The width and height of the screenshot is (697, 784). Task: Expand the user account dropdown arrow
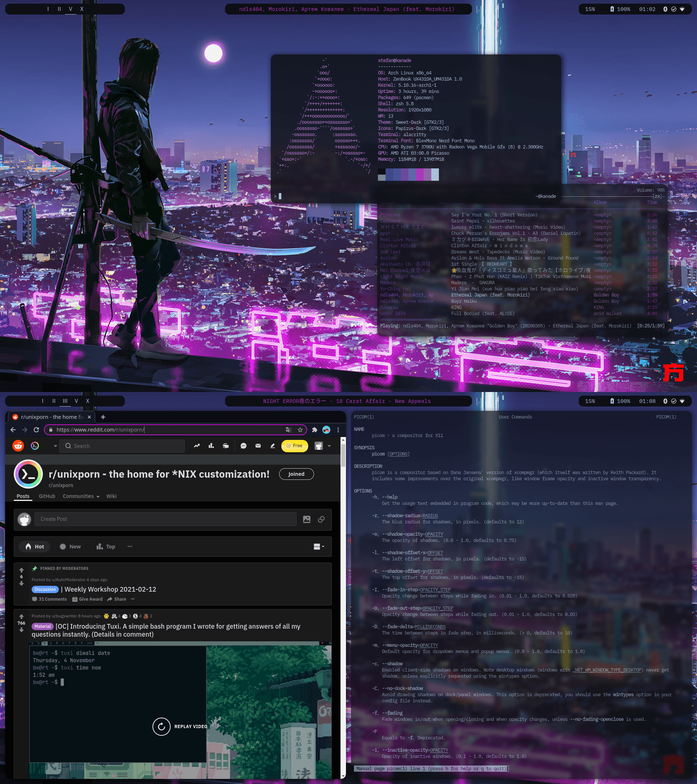329,446
